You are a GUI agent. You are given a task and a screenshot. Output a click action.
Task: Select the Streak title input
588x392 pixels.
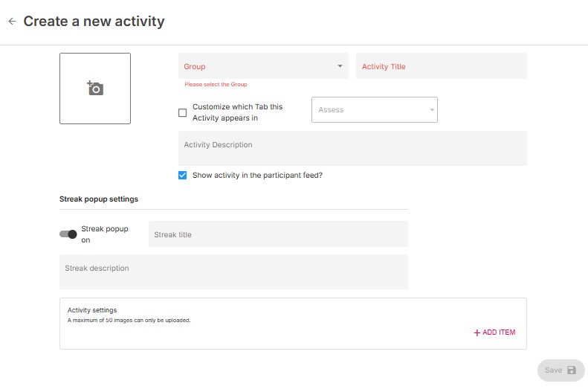[x=278, y=234]
